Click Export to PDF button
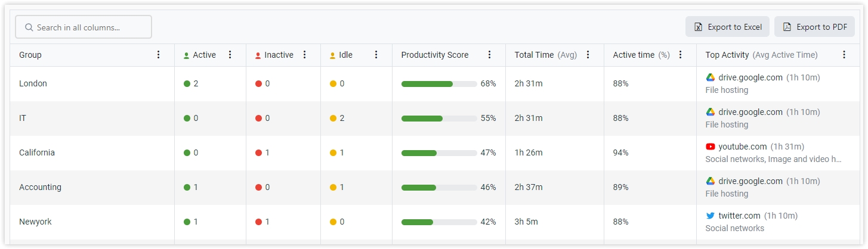 814,27
